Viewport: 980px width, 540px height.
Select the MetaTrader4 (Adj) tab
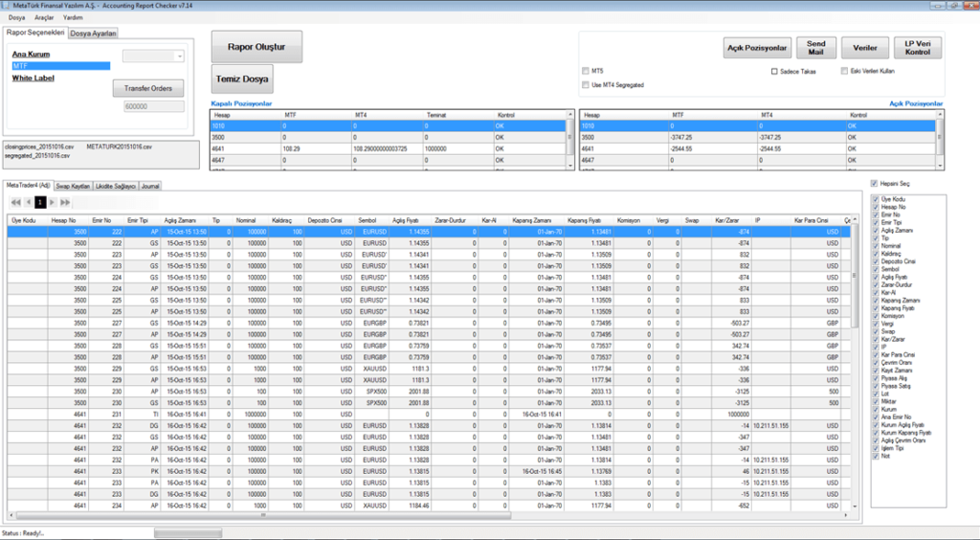pyautogui.click(x=28, y=186)
